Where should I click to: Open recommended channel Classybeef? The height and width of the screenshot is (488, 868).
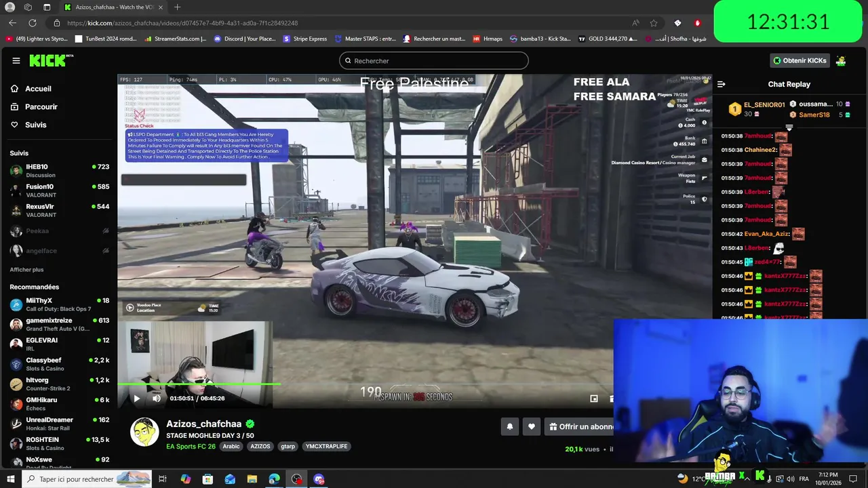coord(59,364)
